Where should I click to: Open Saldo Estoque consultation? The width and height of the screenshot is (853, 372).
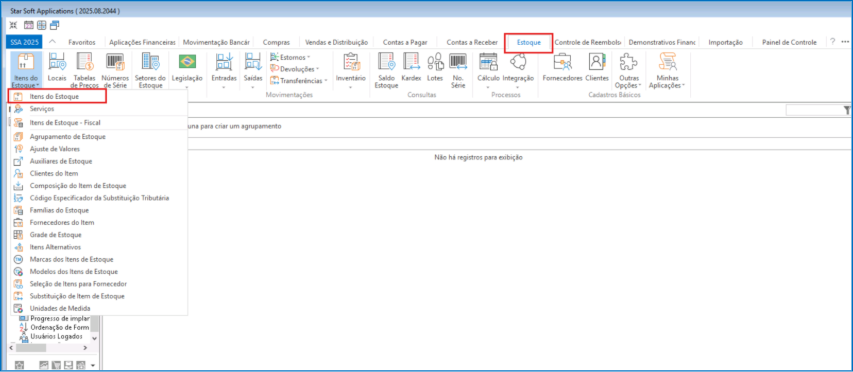pyautogui.click(x=386, y=69)
